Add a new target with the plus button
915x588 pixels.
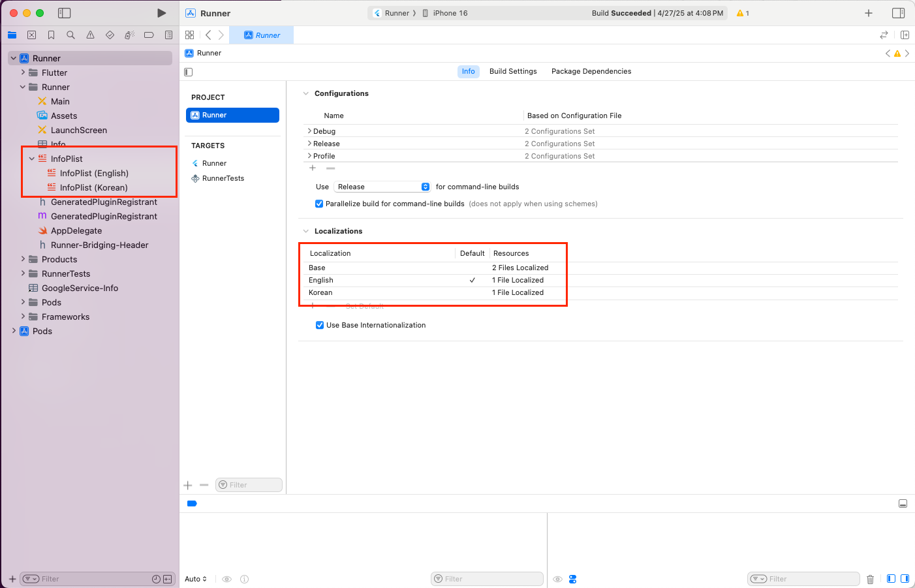tap(188, 485)
